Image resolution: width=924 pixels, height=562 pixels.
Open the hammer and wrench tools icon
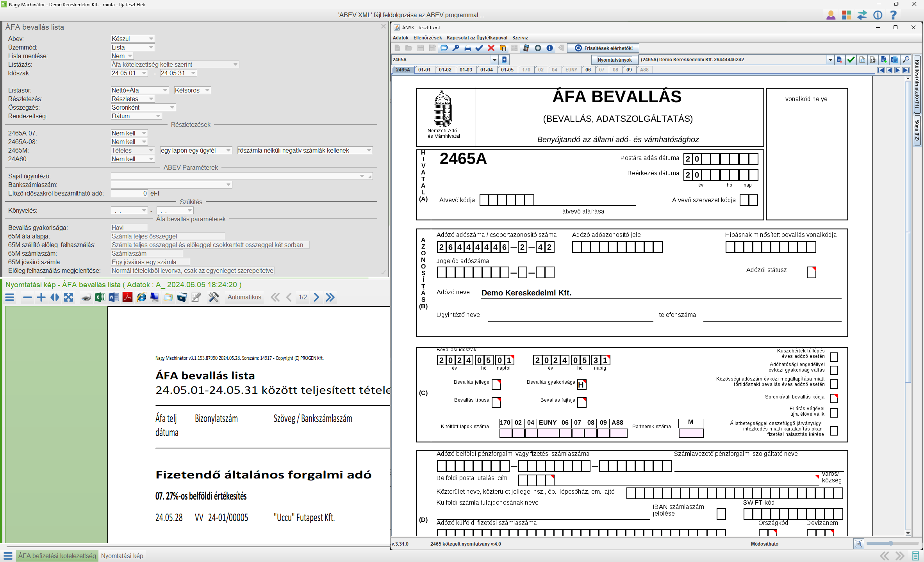(x=214, y=297)
